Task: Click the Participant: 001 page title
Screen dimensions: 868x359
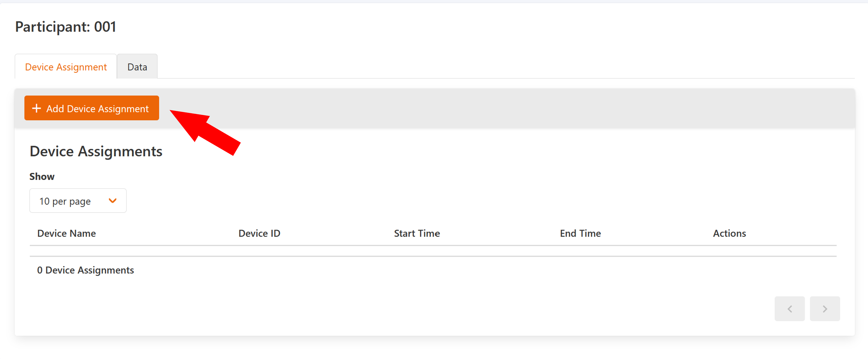Action: coord(66,27)
